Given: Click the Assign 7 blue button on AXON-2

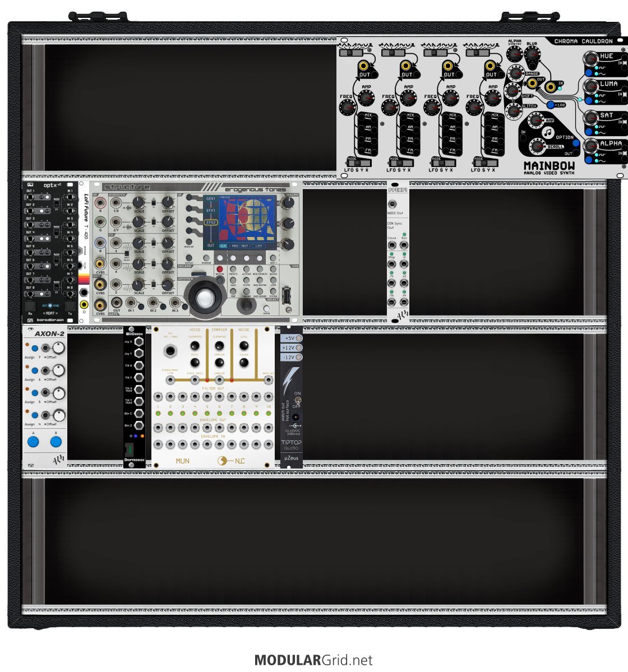Looking at the screenshot, I should (35, 349).
